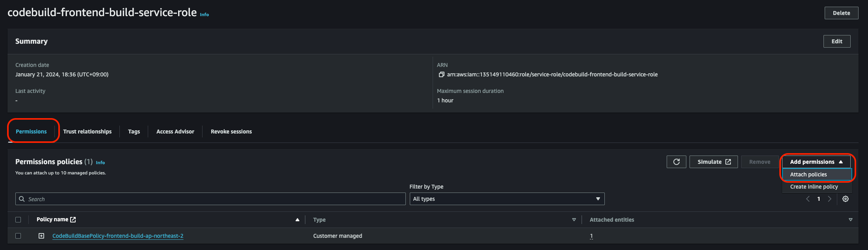Screen dimensions: 868x250
Task: Copy the role ARN with the copy icon
Action: pos(441,74)
